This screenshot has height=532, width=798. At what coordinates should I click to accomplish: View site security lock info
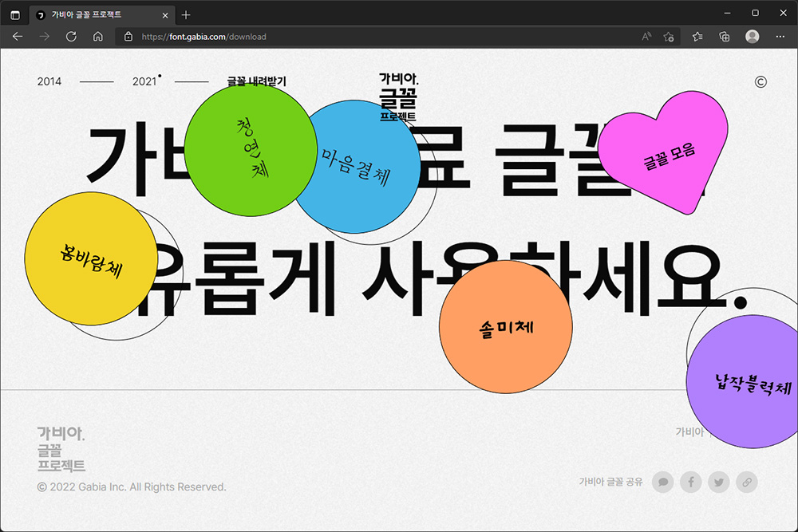point(128,37)
